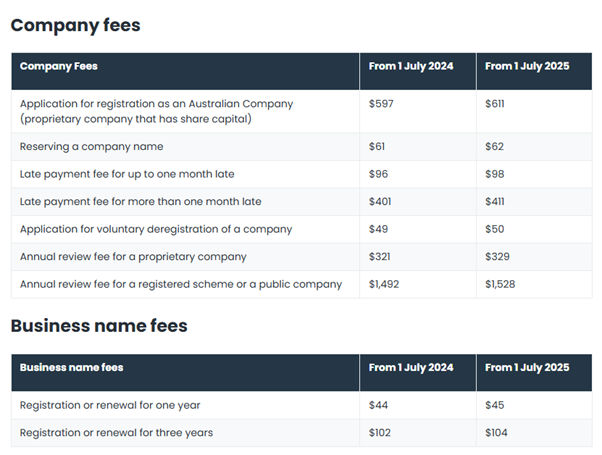Click "Registration or renewal for one year" row

111,405
